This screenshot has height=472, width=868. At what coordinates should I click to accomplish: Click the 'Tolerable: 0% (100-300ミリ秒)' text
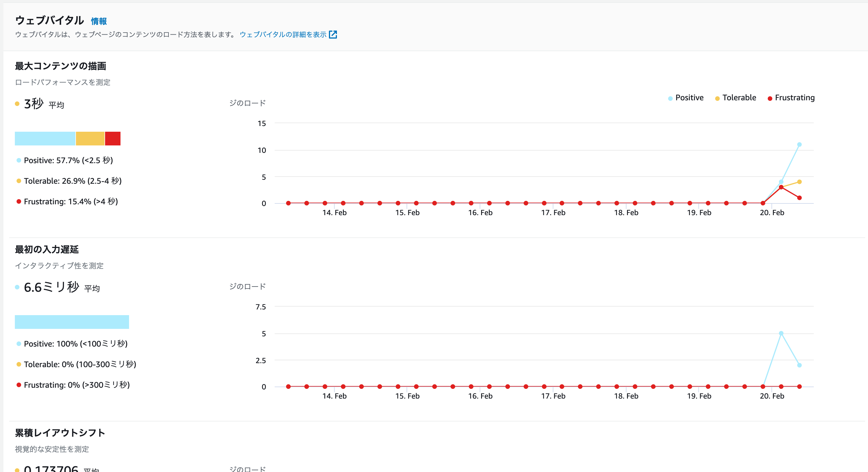point(80,365)
